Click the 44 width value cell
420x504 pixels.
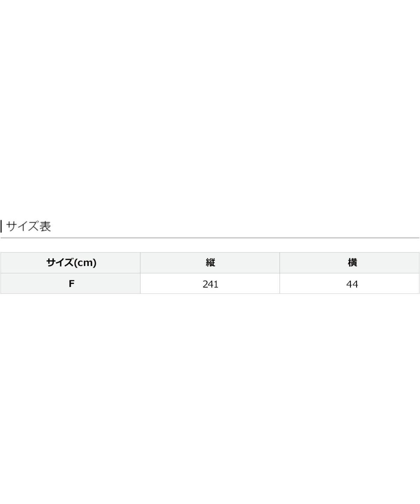coord(352,284)
